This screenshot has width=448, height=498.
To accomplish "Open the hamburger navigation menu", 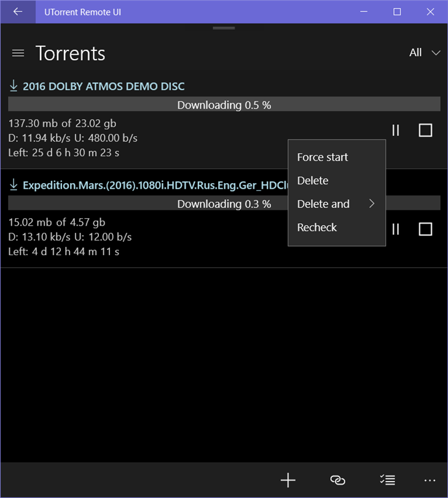I will click(x=18, y=53).
